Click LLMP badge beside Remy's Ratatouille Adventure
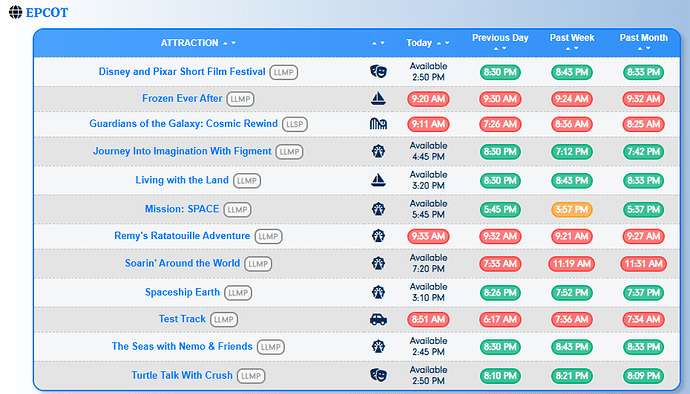The image size is (690, 394). 268,236
